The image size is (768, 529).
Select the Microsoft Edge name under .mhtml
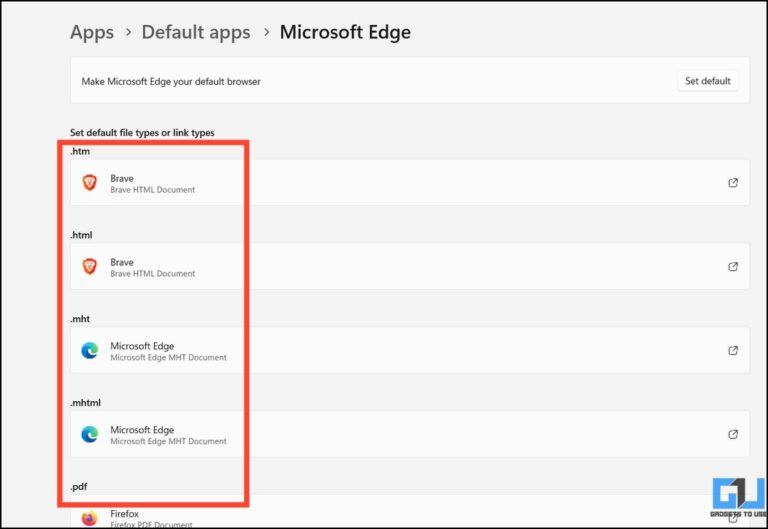[141, 430]
